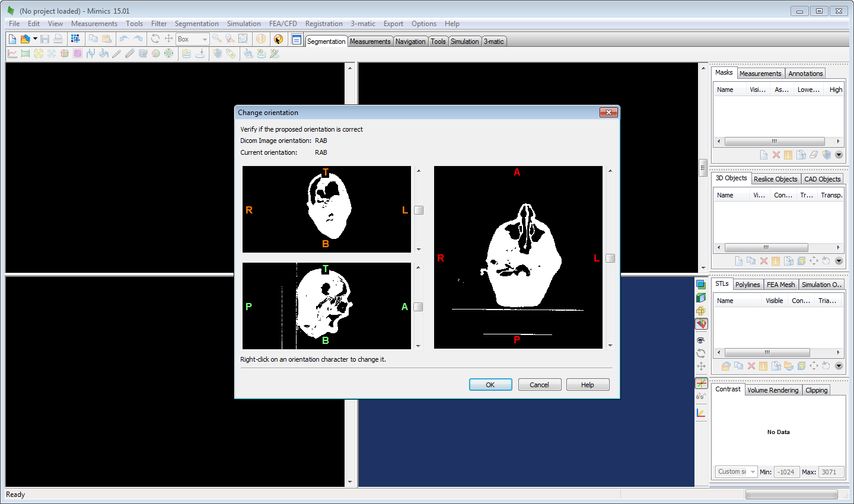Image resolution: width=854 pixels, height=504 pixels.
Task: Click the Project Management window icon
Action: (297, 40)
